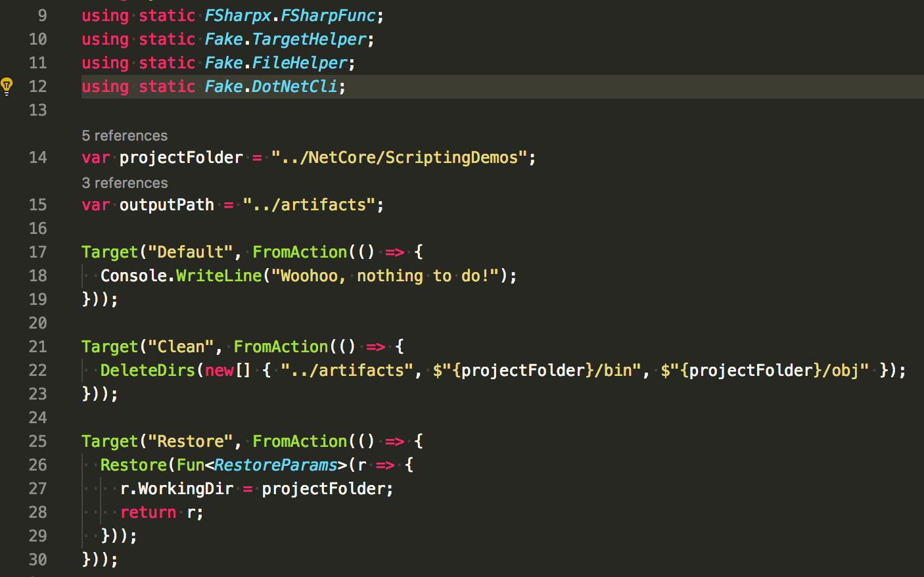Click the outputPath variable name on line 15
924x577 pixels.
[166, 204]
